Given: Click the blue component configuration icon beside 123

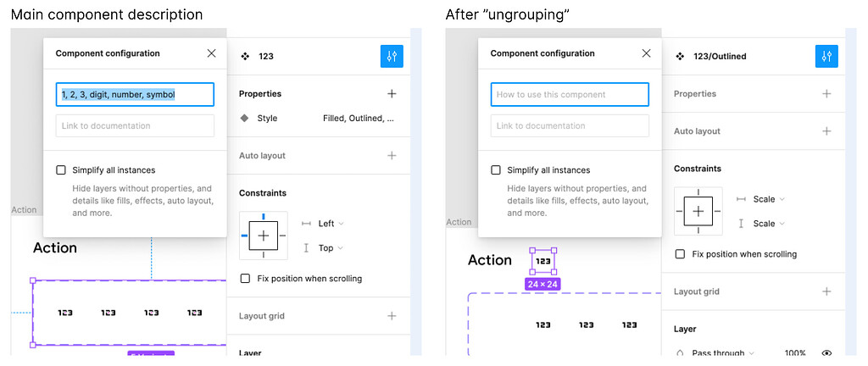Looking at the screenshot, I should point(392,57).
